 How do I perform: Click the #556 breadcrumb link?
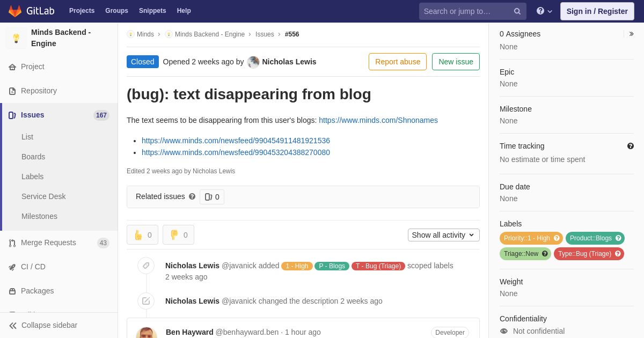(292, 34)
